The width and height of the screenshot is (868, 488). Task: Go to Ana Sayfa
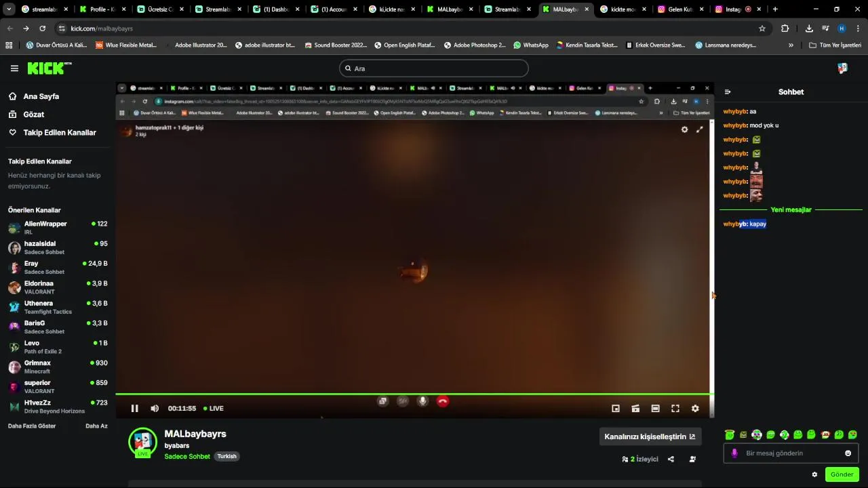[41, 96]
